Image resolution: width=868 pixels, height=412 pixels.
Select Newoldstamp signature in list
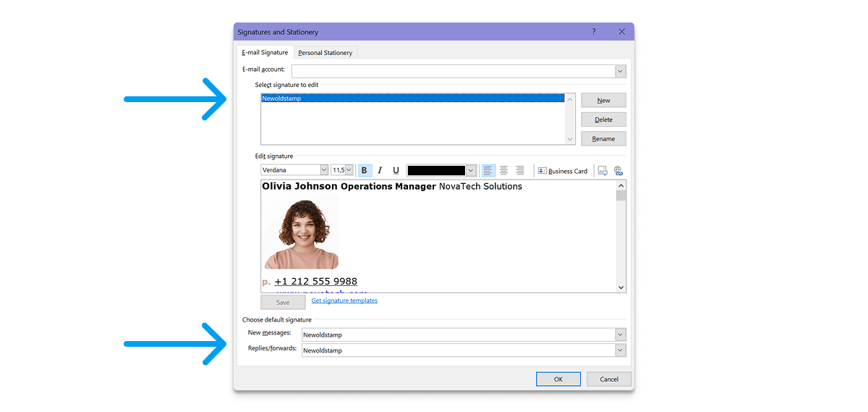[x=412, y=98]
